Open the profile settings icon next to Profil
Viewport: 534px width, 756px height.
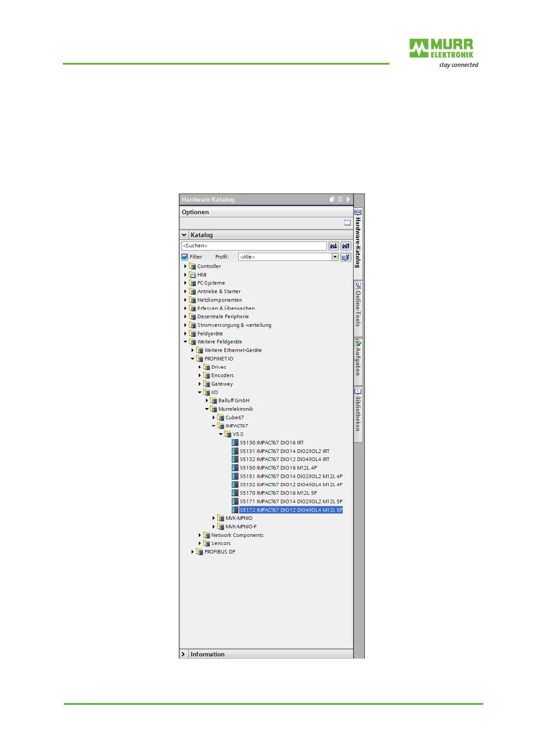click(x=346, y=257)
